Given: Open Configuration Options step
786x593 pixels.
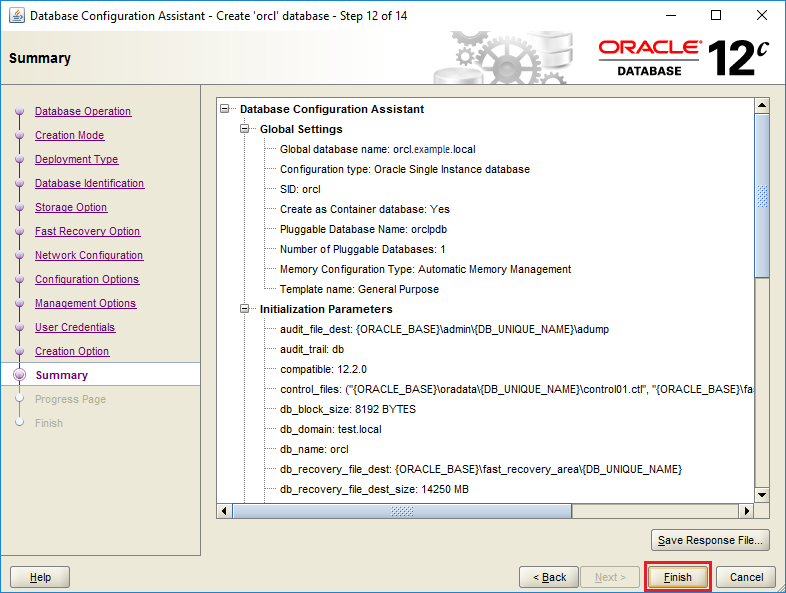Looking at the screenshot, I should click(x=87, y=280).
